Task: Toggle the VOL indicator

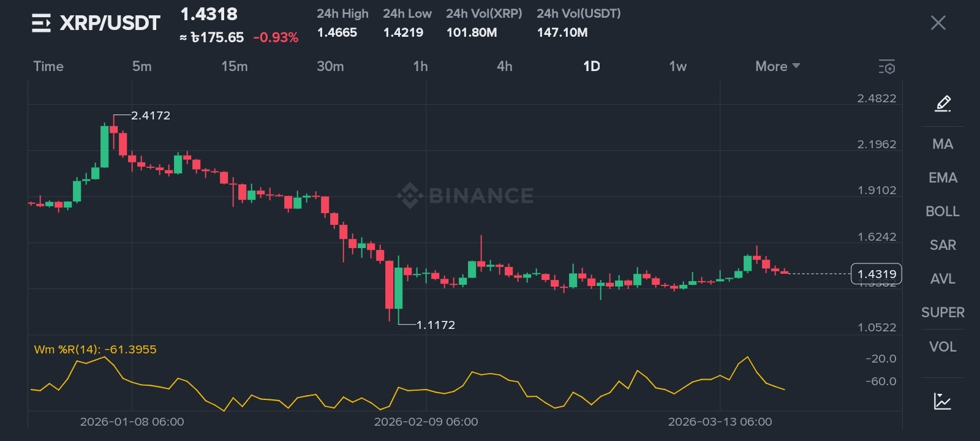Action: [x=943, y=347]
